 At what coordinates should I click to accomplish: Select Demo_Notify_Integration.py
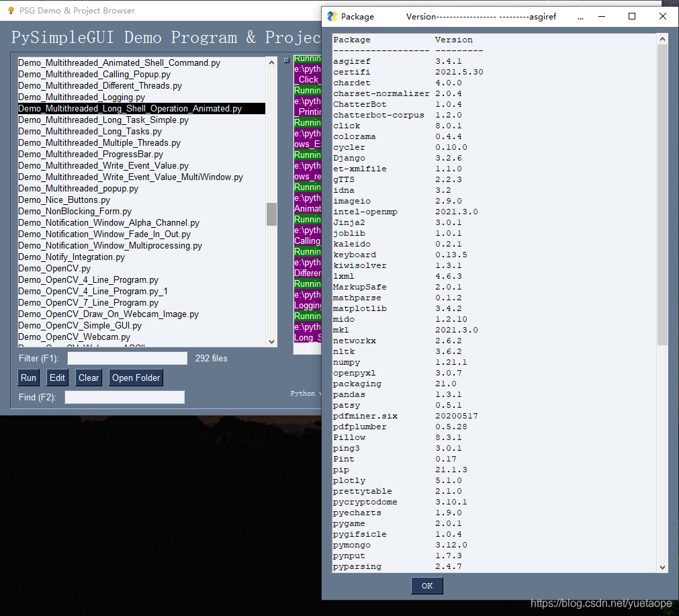(141, 257)
